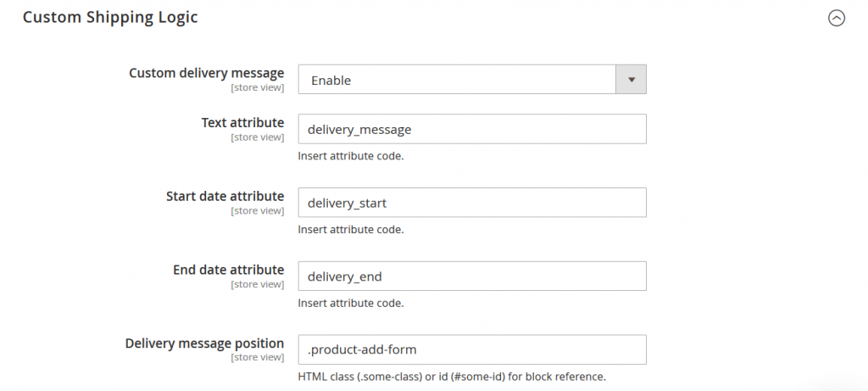
Task: Click the Start date attribute label
Action: [225, 196]
